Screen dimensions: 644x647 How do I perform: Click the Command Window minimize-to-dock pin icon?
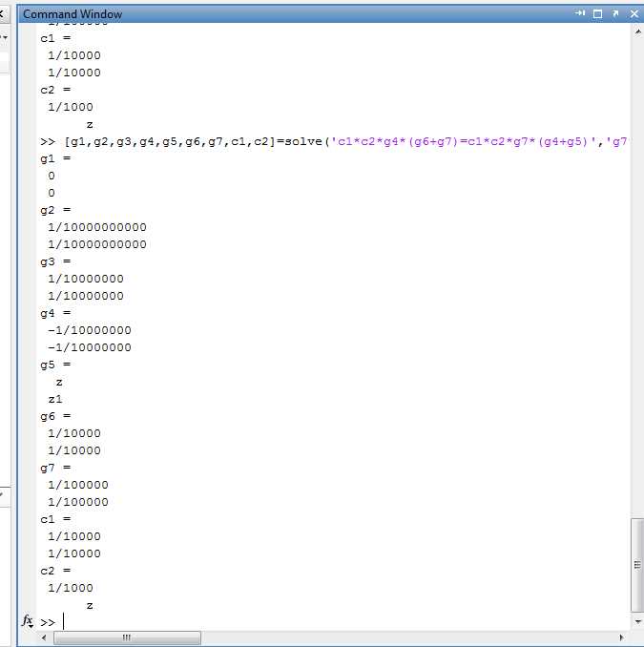(580, 13)
